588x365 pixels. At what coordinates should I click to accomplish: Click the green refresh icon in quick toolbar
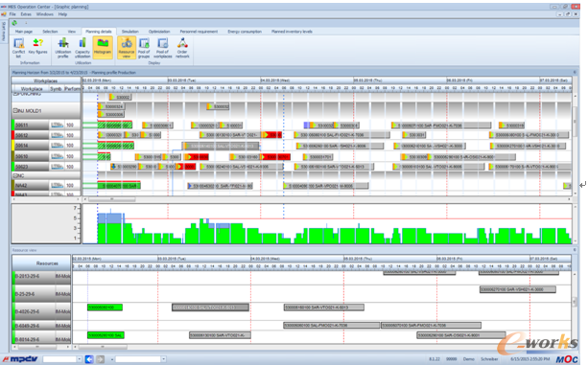click(x=14, y=23)
